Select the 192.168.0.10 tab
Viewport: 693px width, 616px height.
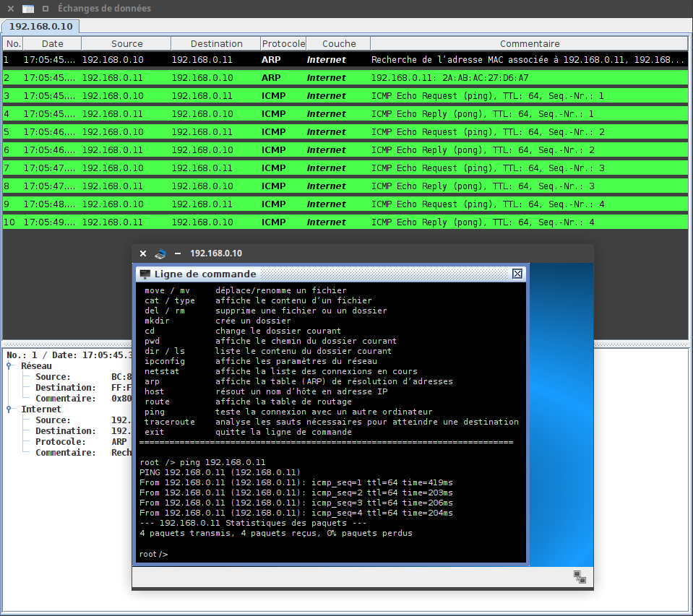tap(41, 26)
